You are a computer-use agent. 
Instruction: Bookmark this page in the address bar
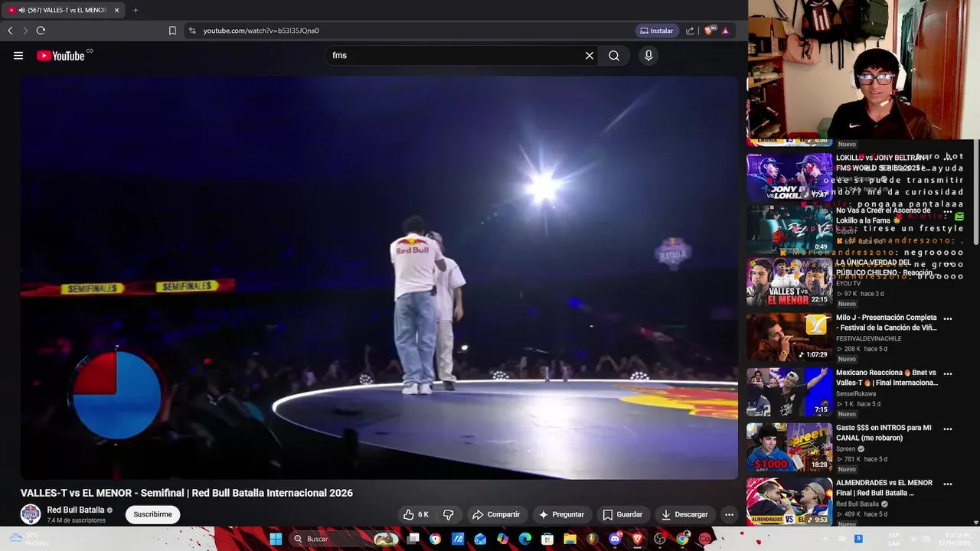[x=172, y=31]
